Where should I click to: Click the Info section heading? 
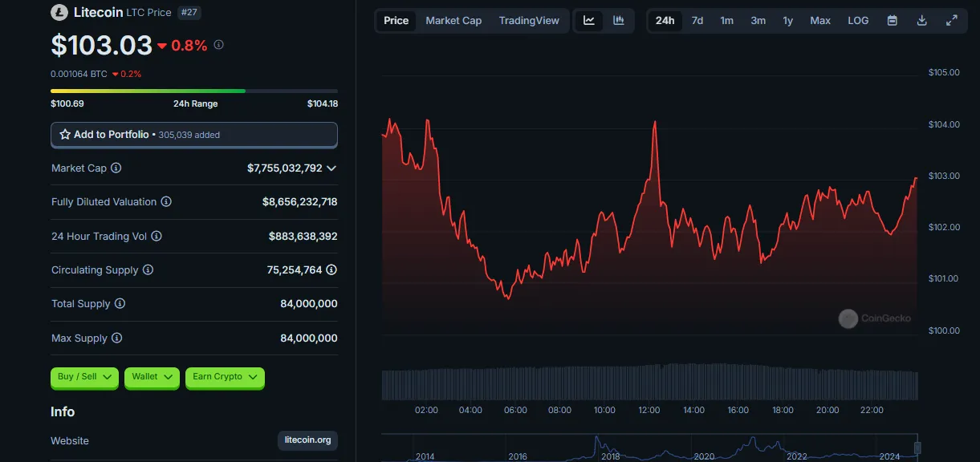pyautogui.click(x=63, y=411)
